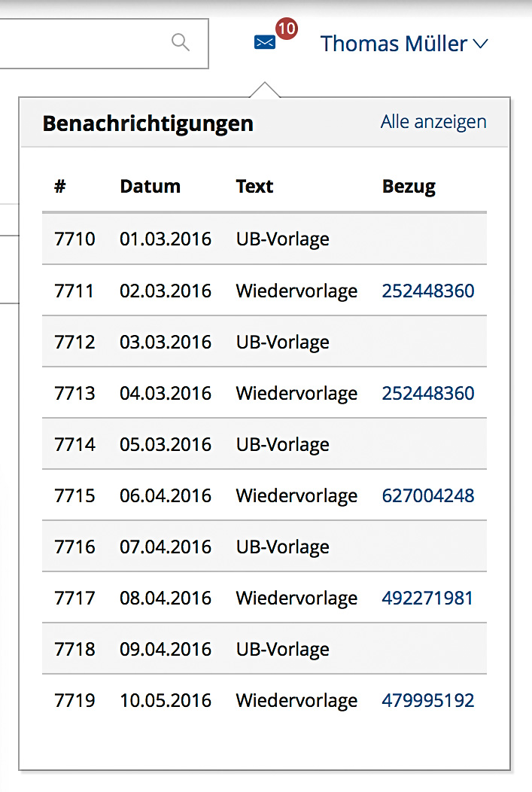Click the Bezug column header
This screenshot has width=532, height=792.
tap(409, 187)
